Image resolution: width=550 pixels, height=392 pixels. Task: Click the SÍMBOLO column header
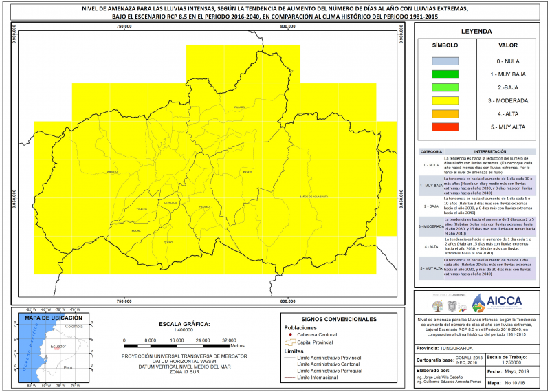(445, 45)
